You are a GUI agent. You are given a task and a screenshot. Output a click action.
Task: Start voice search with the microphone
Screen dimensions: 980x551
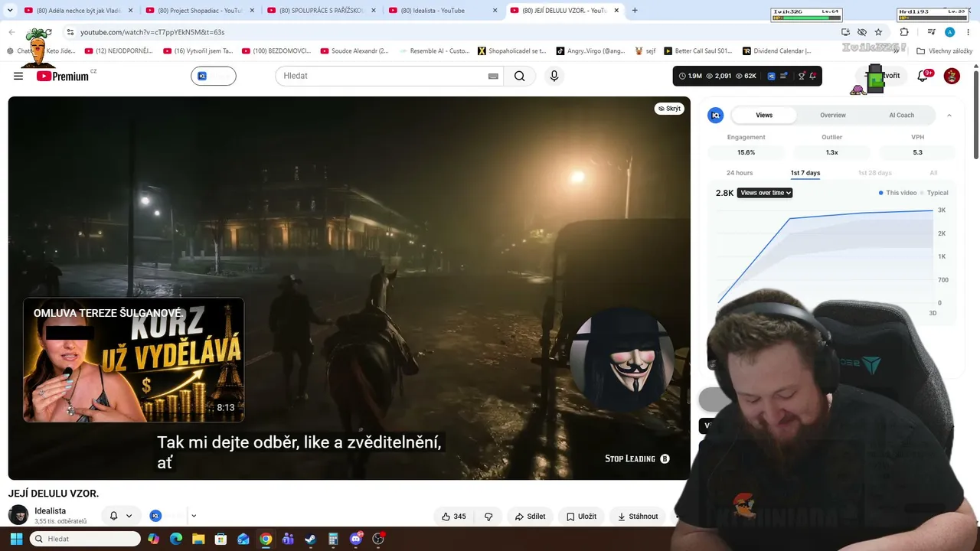tap(554, 76)
